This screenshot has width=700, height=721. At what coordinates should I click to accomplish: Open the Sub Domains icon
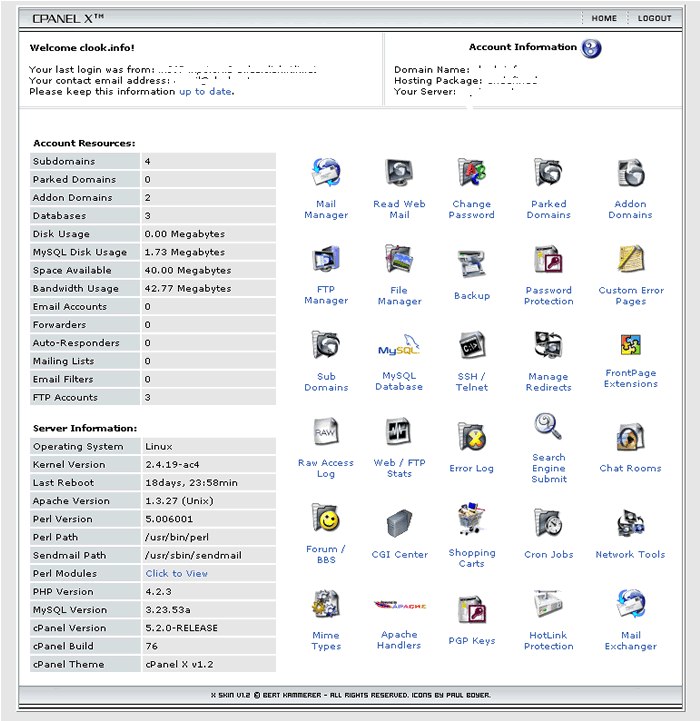click(326, 344)
